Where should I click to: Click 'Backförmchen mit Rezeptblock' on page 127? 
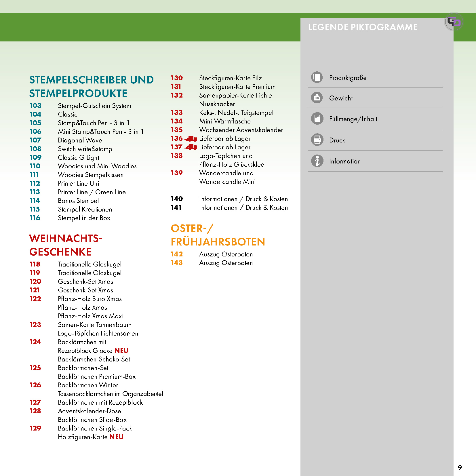pos(100,403)
